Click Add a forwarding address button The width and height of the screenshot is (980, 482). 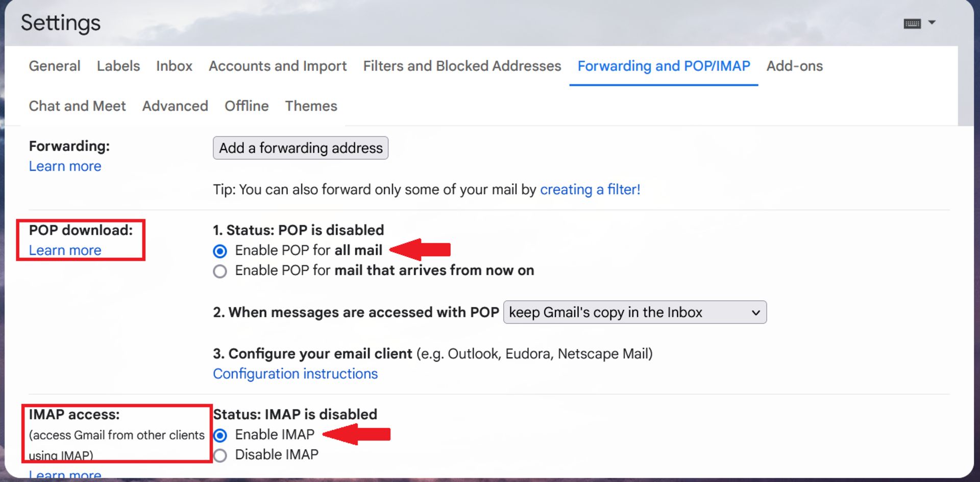click(300, 148)
